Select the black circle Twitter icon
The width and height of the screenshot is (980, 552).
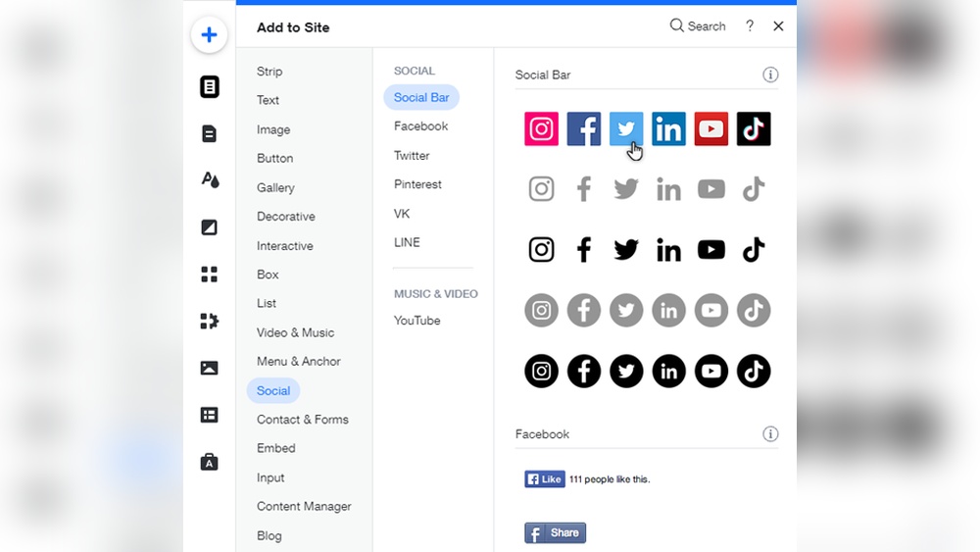coord(626,371)
